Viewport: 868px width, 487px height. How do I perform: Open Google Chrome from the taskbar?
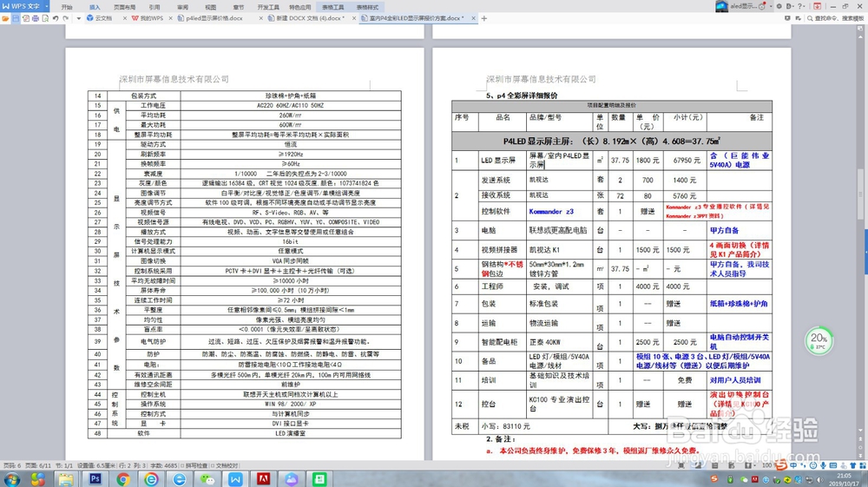pos(123,479)
